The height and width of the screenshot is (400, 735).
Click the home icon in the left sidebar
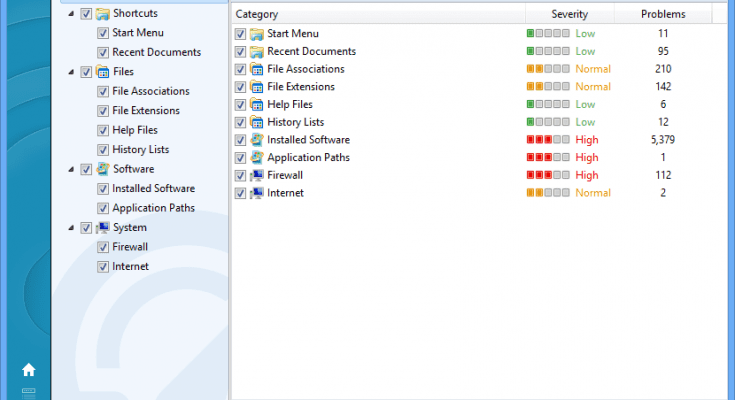pos(28,369)
